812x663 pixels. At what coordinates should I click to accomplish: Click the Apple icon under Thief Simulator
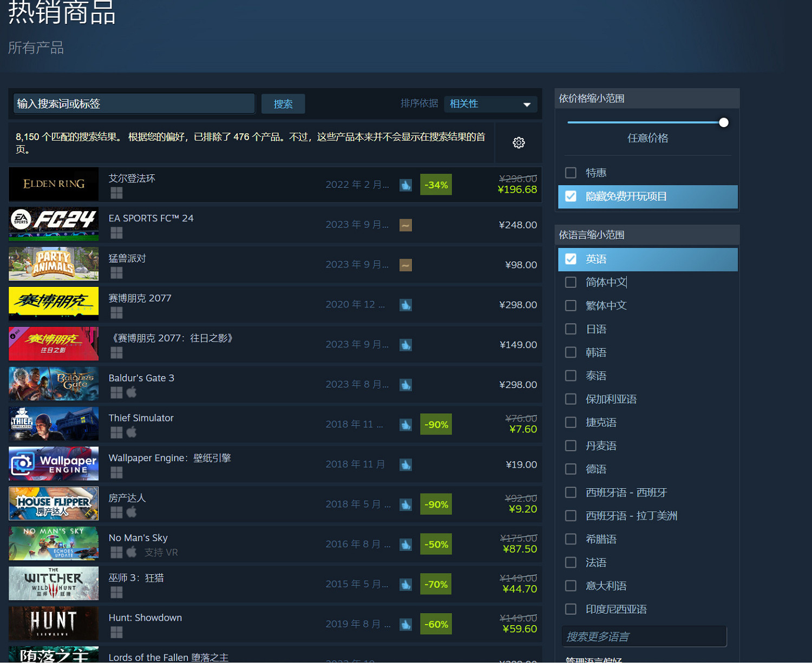[x=132, y=432]
